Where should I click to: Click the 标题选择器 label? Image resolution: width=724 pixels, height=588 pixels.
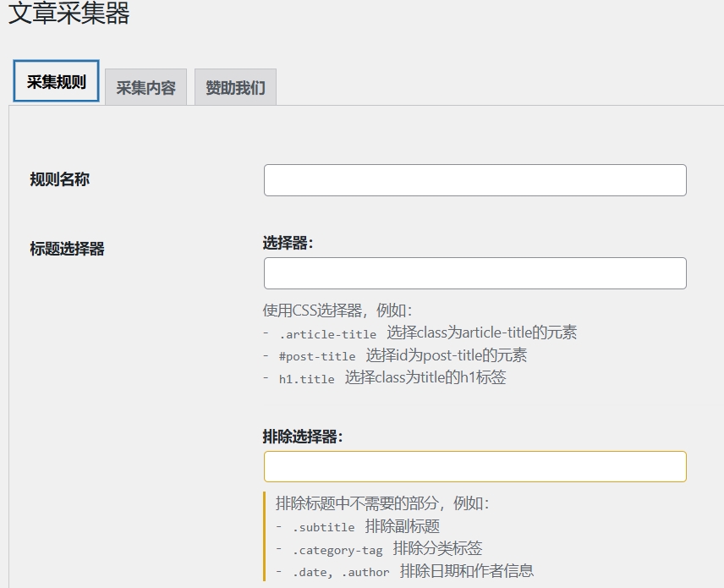tap(67, 249)
